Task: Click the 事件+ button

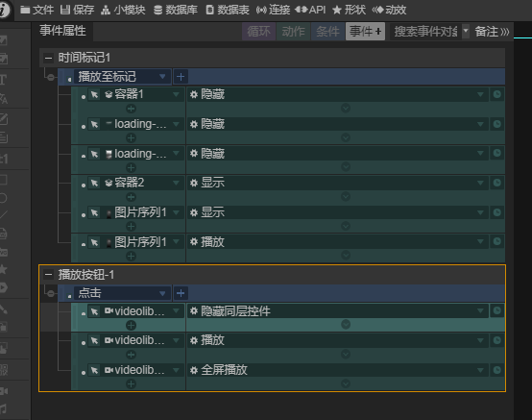Action: (365, 32)
